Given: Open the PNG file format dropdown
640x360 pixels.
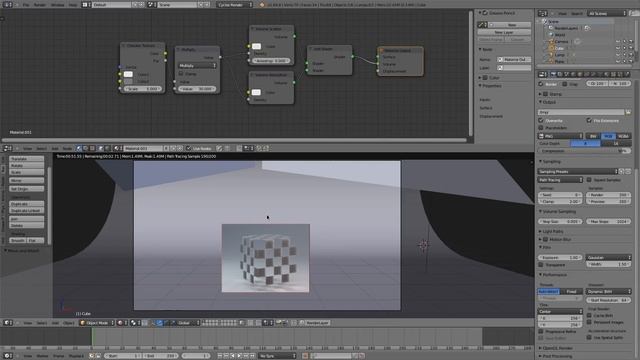Looking at the screenshot, I should click(x=560, y=136).
